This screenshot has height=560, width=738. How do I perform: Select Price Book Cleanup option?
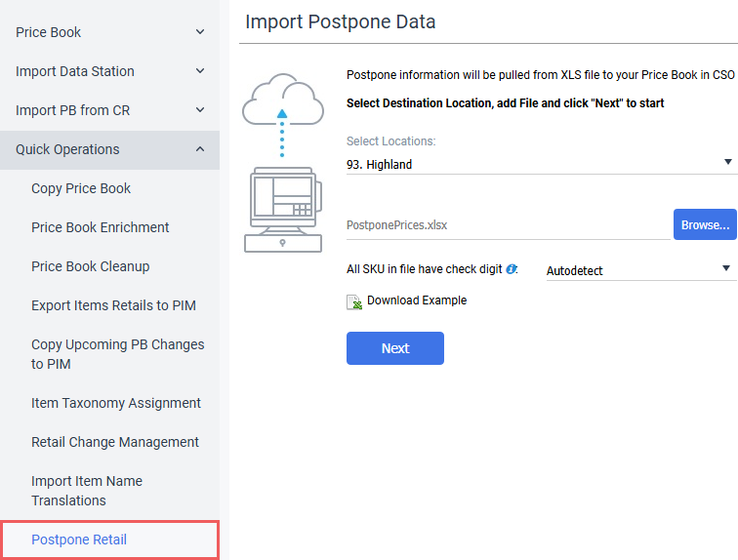coord(91,266)
